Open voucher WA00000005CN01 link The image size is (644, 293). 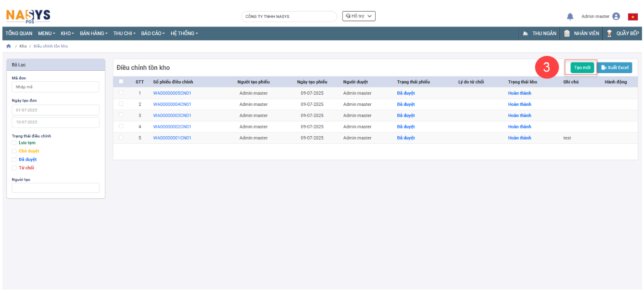172,93
